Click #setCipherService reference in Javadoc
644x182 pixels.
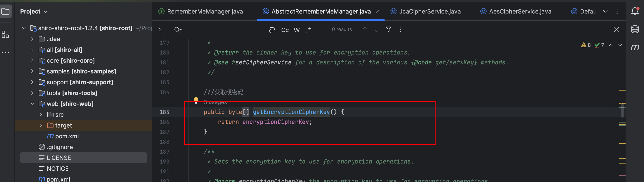(262, 62)
